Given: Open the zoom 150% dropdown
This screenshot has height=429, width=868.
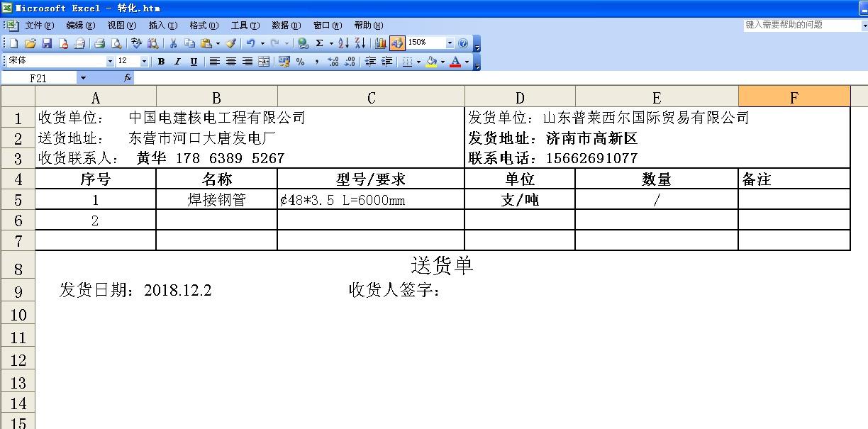Looking at the screenshot, I should pyautogui.click(x=450, y=43).
